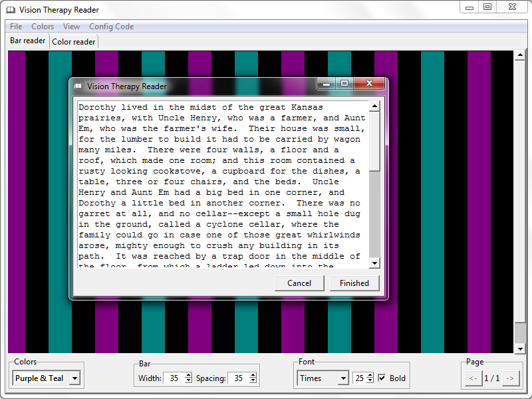Viewport: 532px width, 399px height.
Task: Click the Vision Therapy Reader dialog icon
Action: click(78, 85)
